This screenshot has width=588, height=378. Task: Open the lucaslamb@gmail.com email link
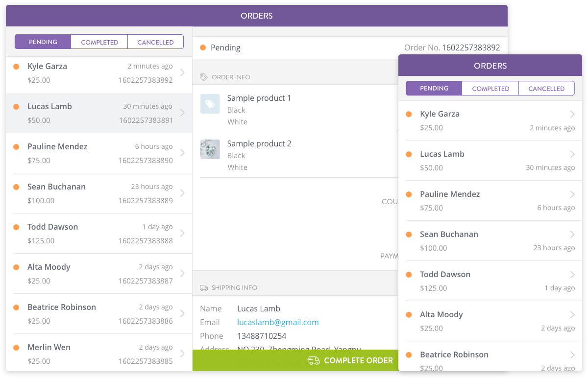(x=278, y=322)
